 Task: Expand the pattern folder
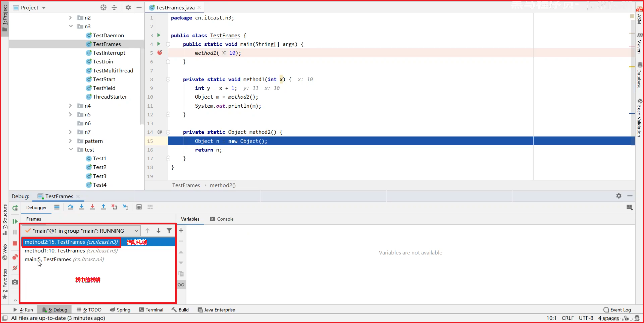[70, 141]
